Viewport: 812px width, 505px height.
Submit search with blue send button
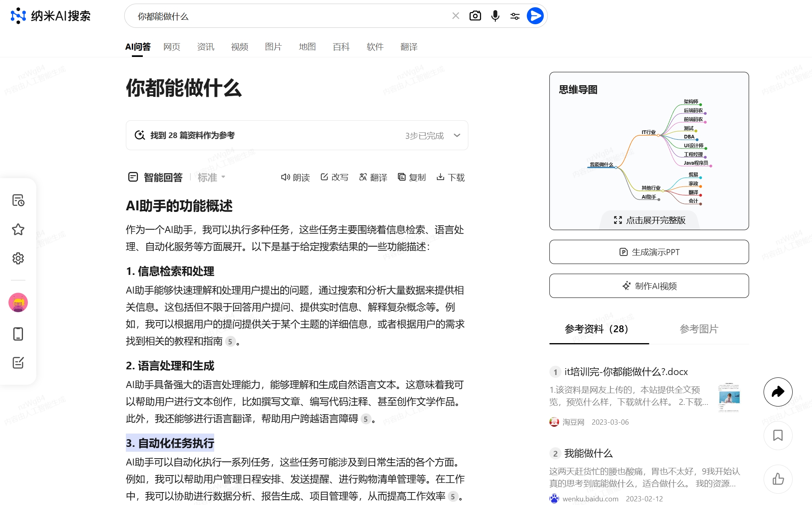tap(535, 16)
